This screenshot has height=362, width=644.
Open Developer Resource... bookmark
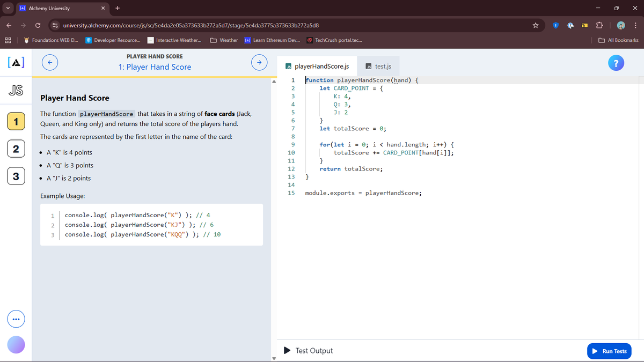(x=114, y=40)
